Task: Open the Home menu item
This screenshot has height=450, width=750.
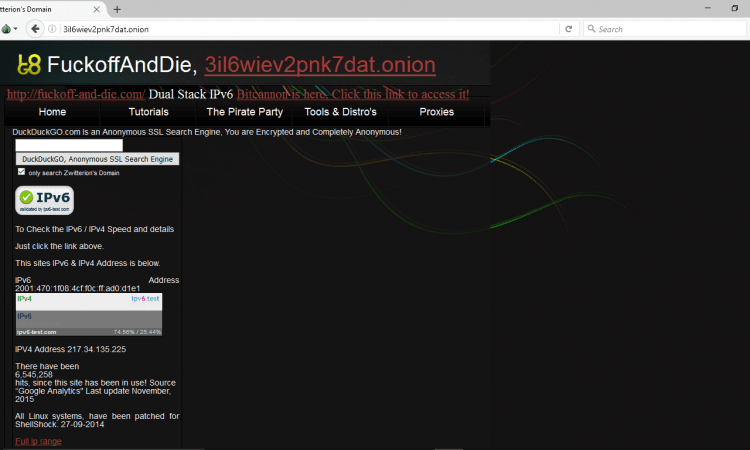Action: click(x=52, y=112)
